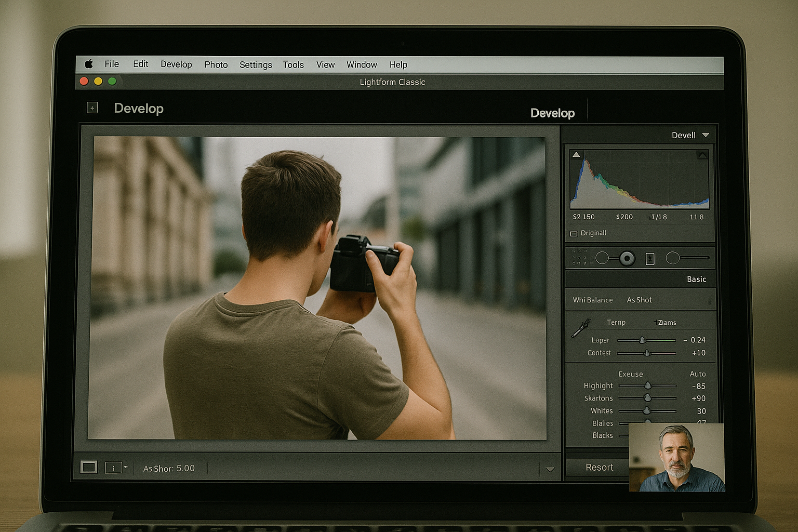Screen dimensions: 798x532
Task: Click the webcam presenter thumbnail
Action: [x=676, y=457]
